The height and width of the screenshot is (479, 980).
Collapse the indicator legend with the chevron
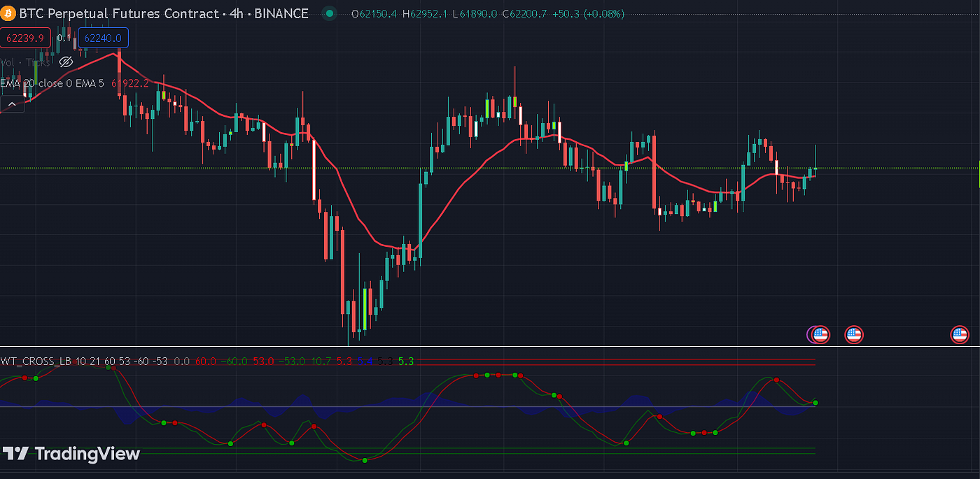tap(12, 104)
